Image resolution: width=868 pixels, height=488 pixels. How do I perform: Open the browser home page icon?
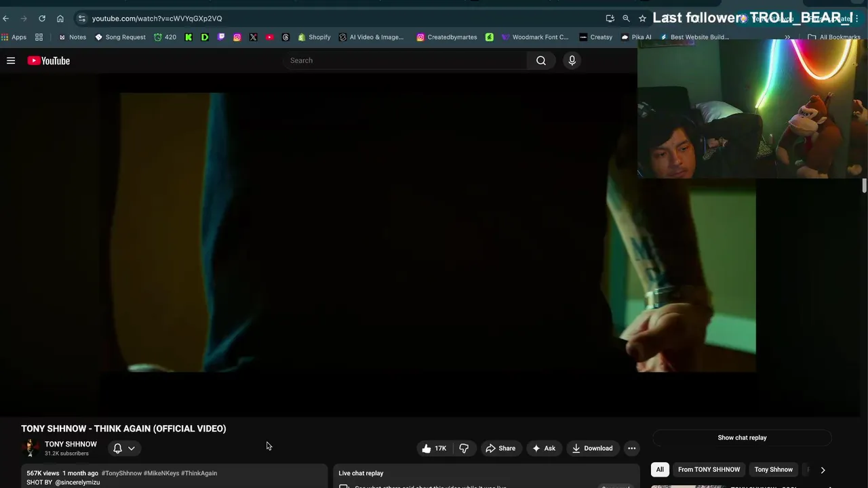click(x=60, y=18)
